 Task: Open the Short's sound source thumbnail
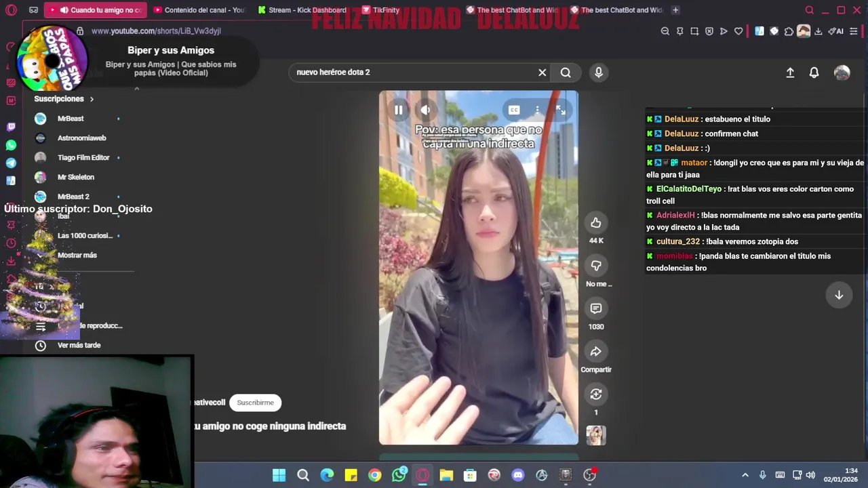pos(596,435)
